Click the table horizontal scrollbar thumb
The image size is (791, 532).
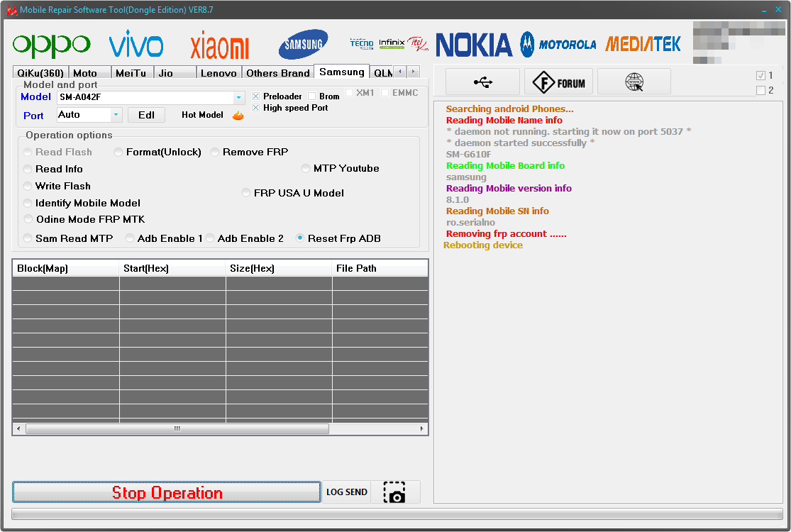coord(177,428)
